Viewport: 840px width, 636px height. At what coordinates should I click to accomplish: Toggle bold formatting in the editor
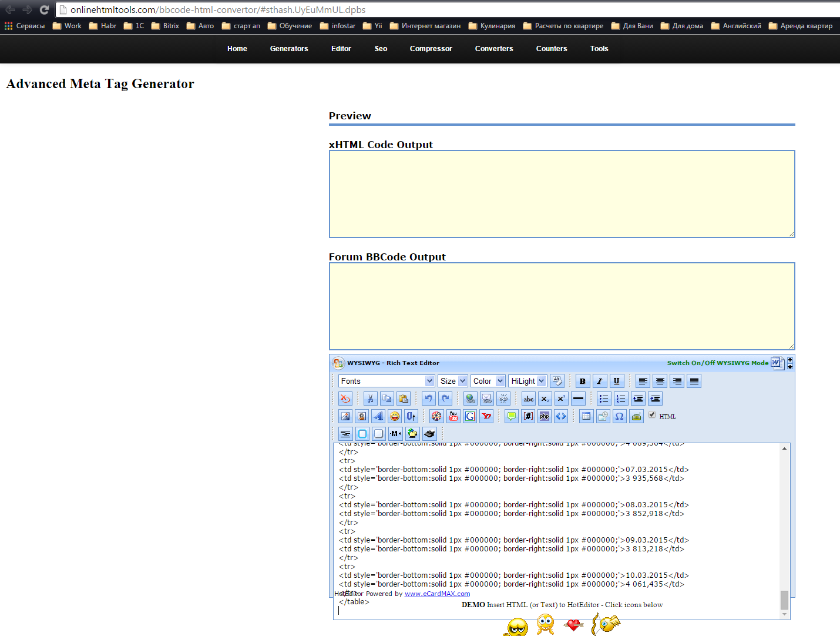coord(582,381)
